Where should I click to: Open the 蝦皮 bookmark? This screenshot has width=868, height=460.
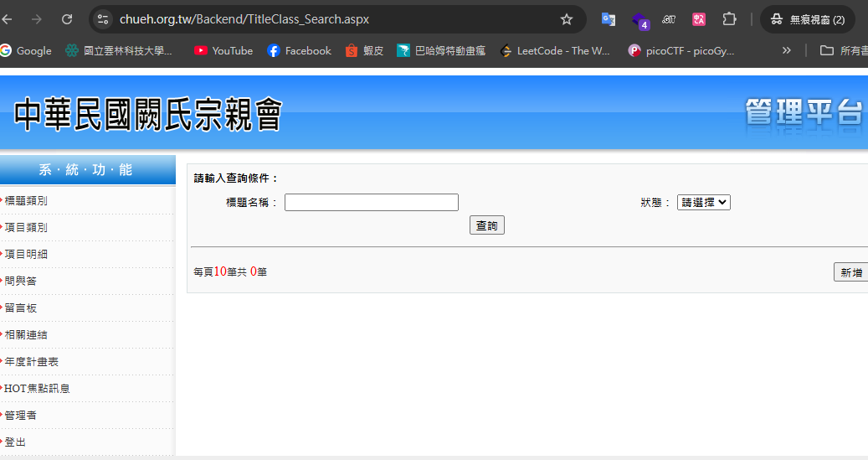pos(364,50)
